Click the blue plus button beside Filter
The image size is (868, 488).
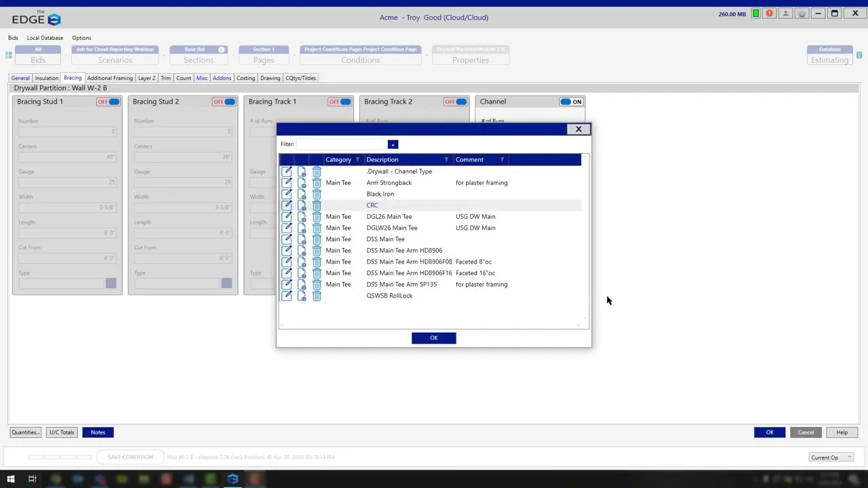(393, 144)
